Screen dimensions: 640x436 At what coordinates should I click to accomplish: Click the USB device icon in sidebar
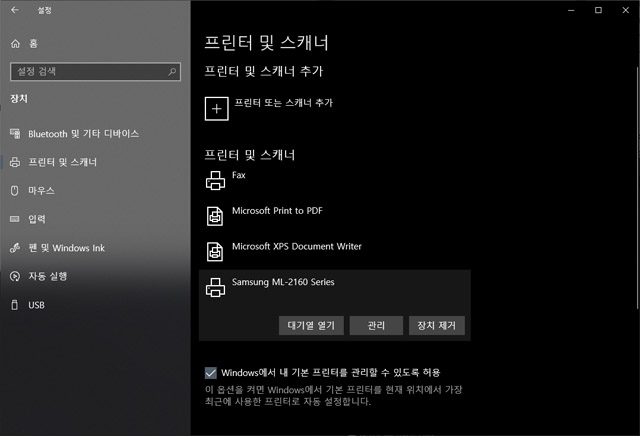point(15,305)
